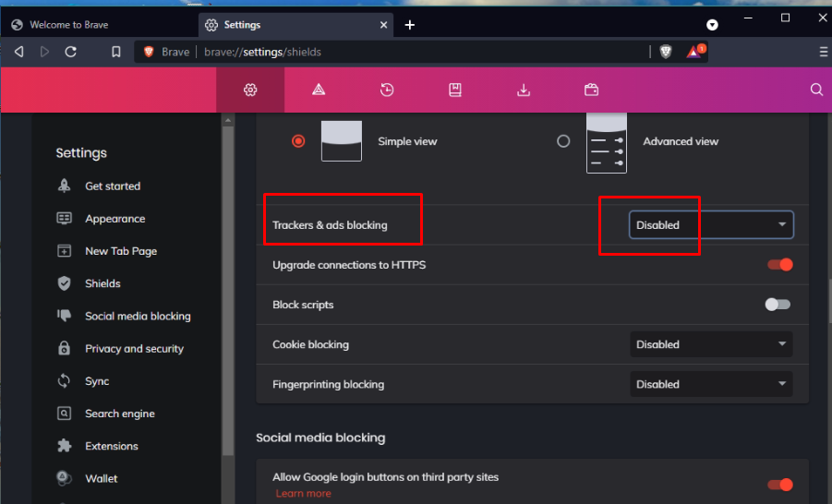Open Wallet settings section
The height and width of the screenshot is (504, 832).
[101, 478]
